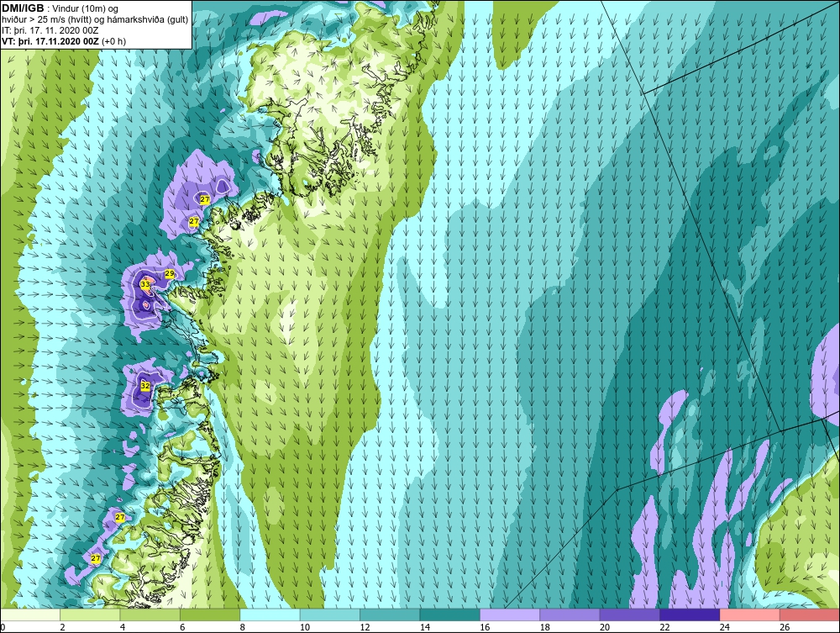This screenshot has width=840, height=633.
Task: Click the legend scale number 4
Action: point(123,628)
